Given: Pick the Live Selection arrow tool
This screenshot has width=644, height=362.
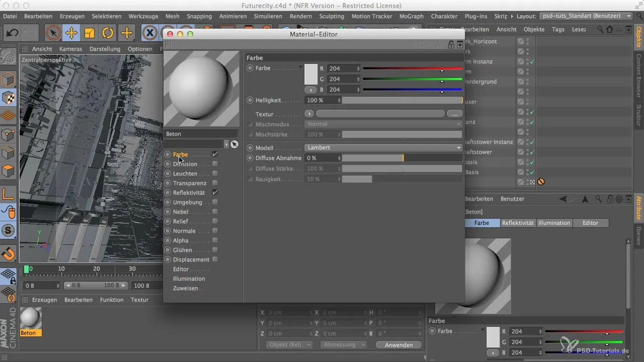Looking at the screenshot, I should click(x=52, y=34).
